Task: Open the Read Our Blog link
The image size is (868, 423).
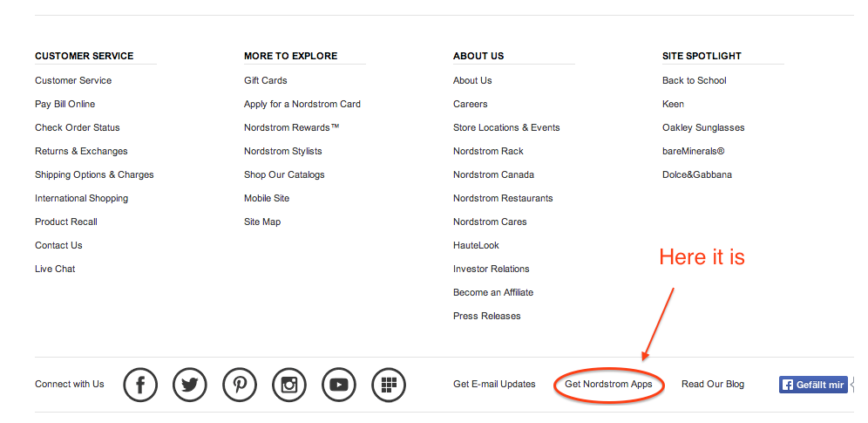Action: click(x=713, y=385)
